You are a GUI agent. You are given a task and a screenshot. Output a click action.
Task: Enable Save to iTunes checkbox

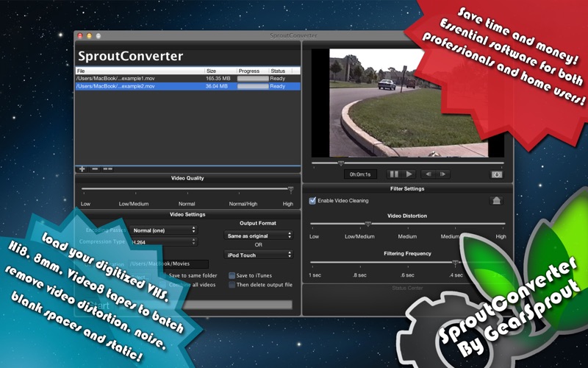pyautogui.click(x=232, y=275)
